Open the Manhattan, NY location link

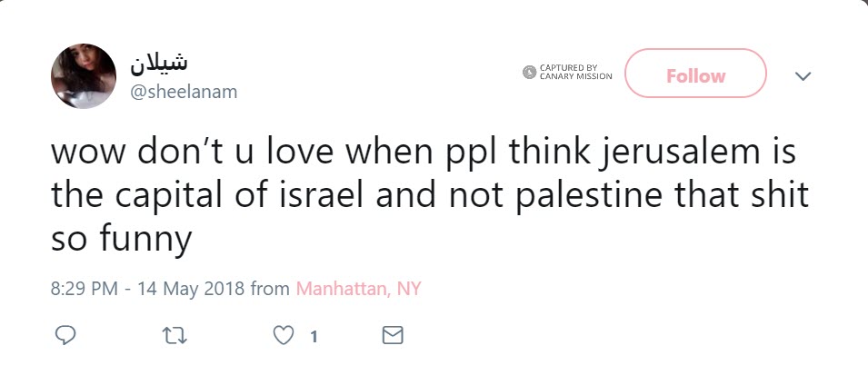(358, 290)
